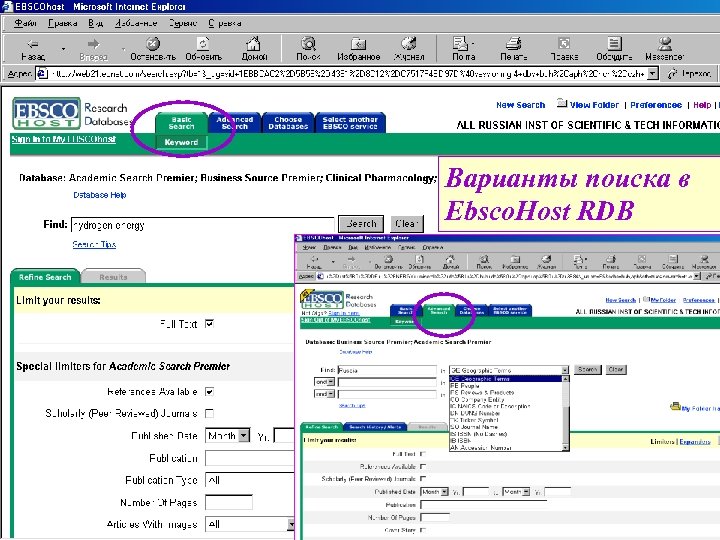Click the View Folder icon in EBSCO header
This screenshot has width=720, height=540.
tap(562, 103)
